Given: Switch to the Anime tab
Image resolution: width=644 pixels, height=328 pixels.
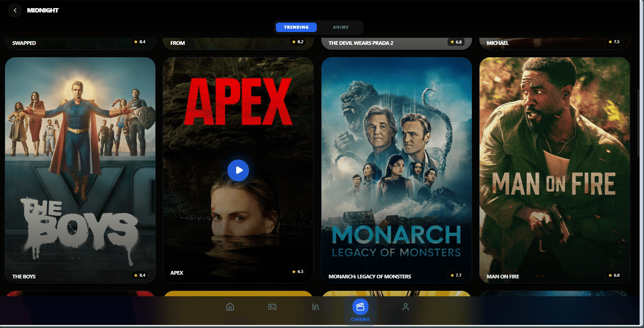Looking at the screenshot, I should coord(341,27).
